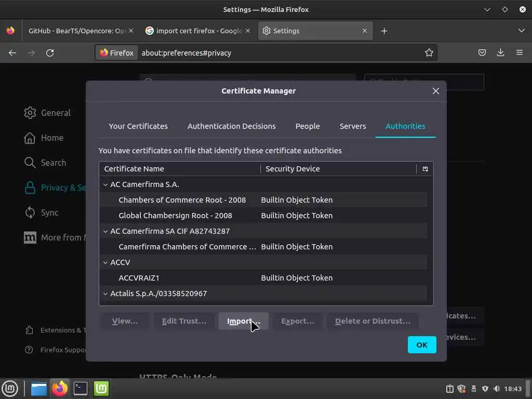Select Global Chambersign Root - 2008 certificate
The width and height of the screenshot is (532, 399).
[263, 216]
